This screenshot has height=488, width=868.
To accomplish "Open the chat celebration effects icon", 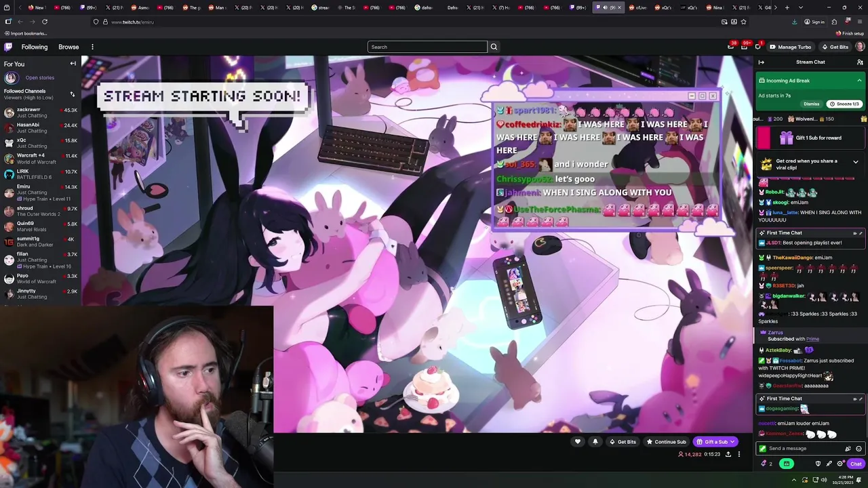I will coord(848,449).
